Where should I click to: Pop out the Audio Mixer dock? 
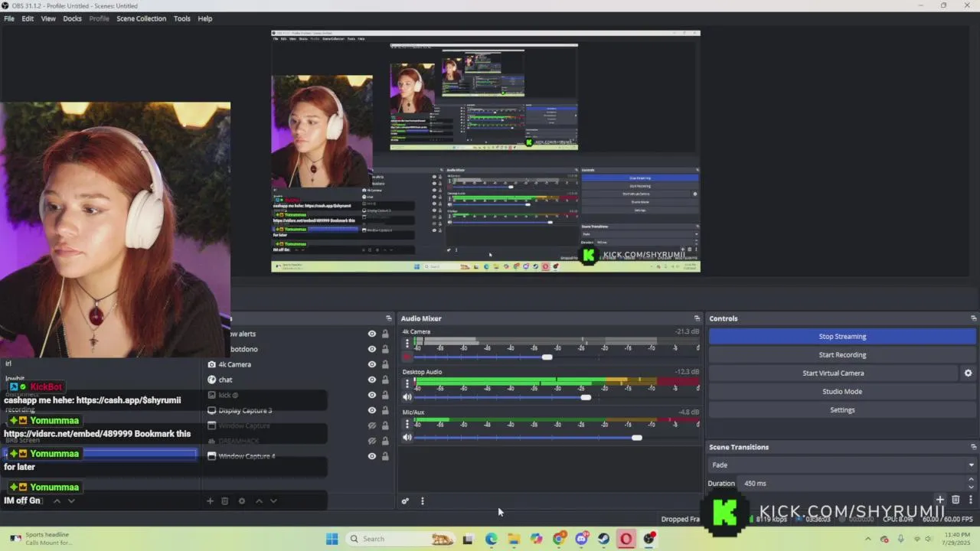coord(697,318)
